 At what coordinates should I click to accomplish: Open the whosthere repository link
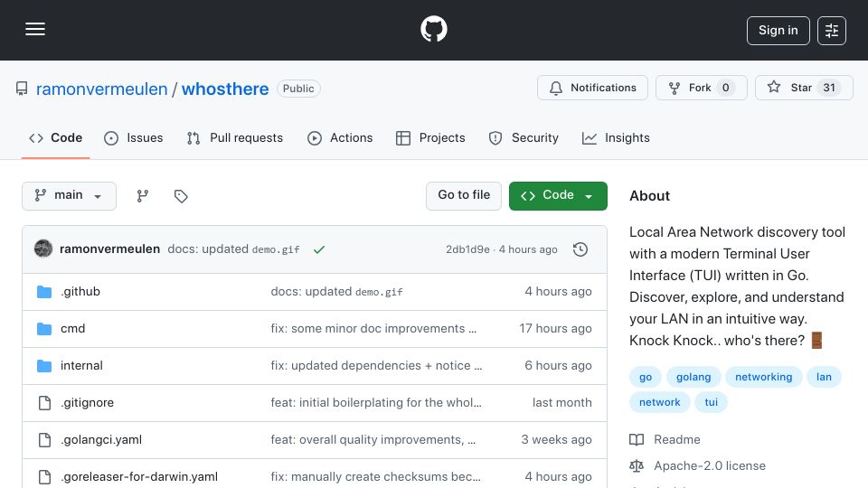(x=225, y=89)
